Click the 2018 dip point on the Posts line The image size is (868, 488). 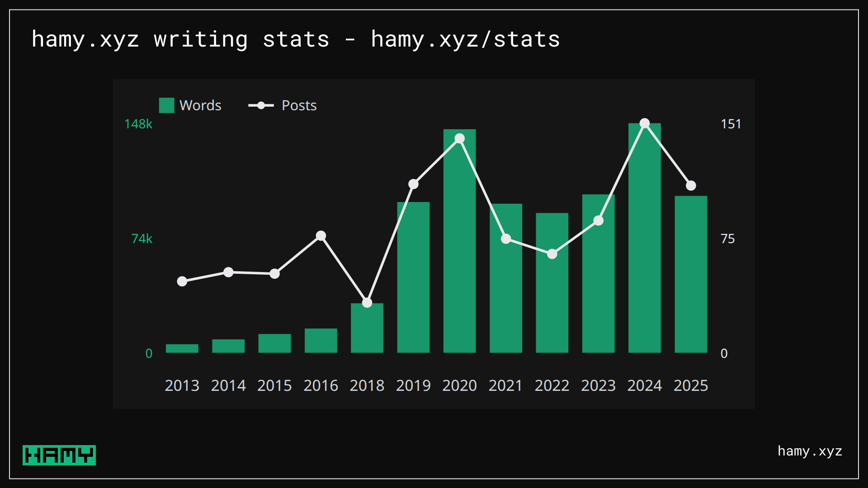tap(367, 302)
